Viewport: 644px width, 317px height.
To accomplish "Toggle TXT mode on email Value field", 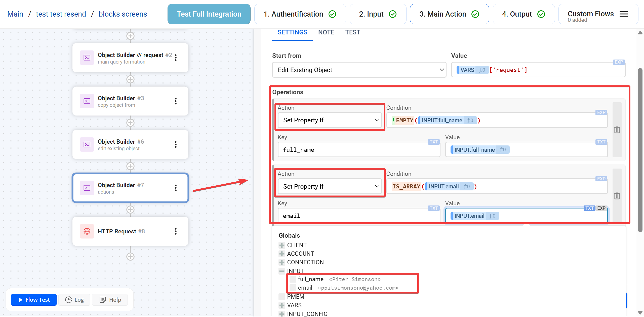I will click(x=589, y=208).
